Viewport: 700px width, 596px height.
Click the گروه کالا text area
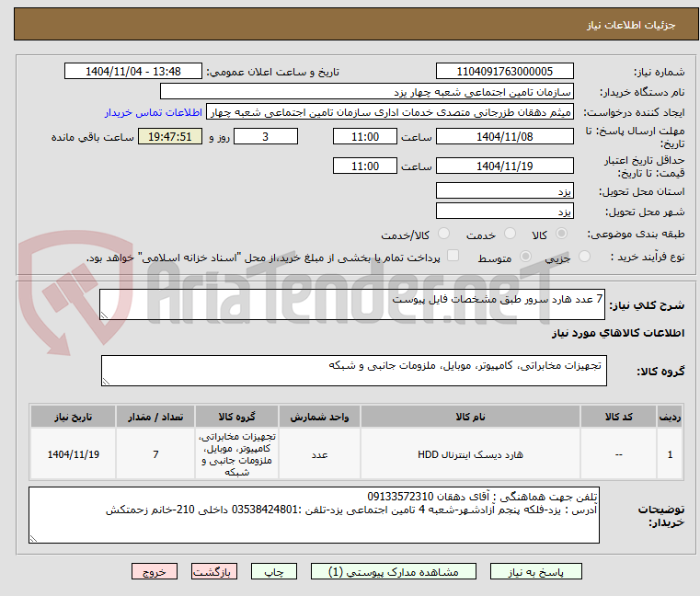[x=353, y=371]
